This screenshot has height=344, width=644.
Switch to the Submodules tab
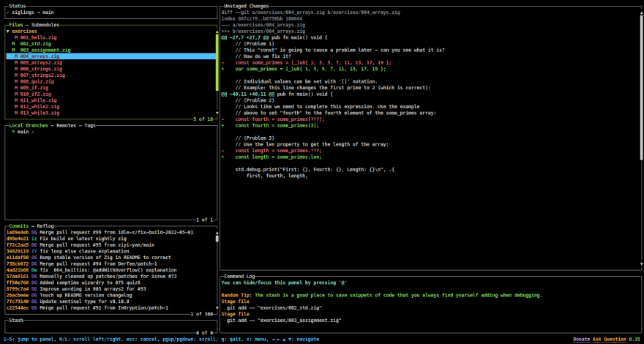tap(45, 25)
